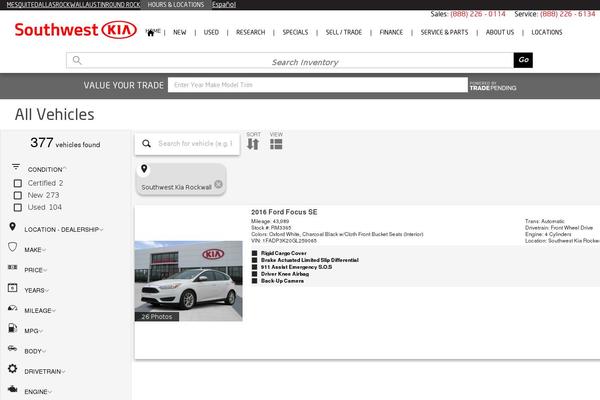Click the engine icon beside Engine
600x400 pixels.
pyautogui.click(x=12, y=389)
